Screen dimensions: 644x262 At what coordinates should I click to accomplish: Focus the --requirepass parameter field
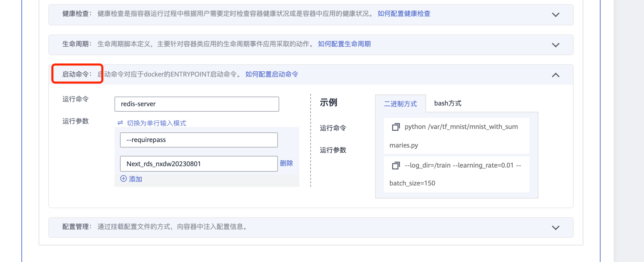(x=199, y=140)
